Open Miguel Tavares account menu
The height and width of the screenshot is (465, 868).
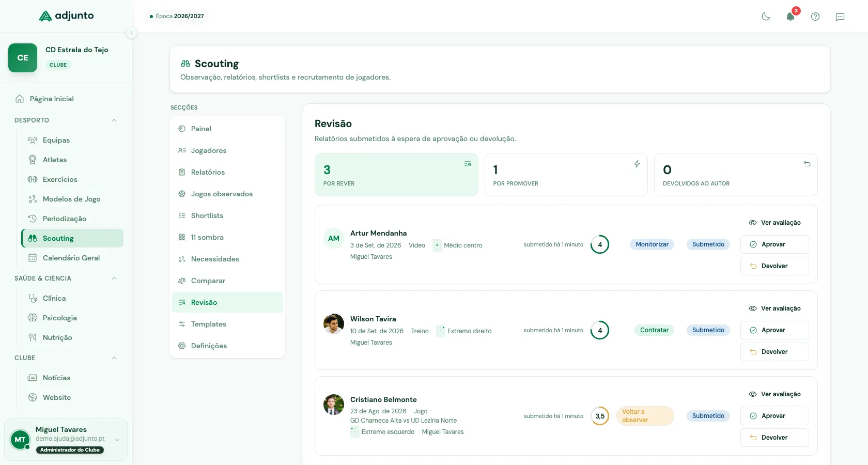click(66, 440)
